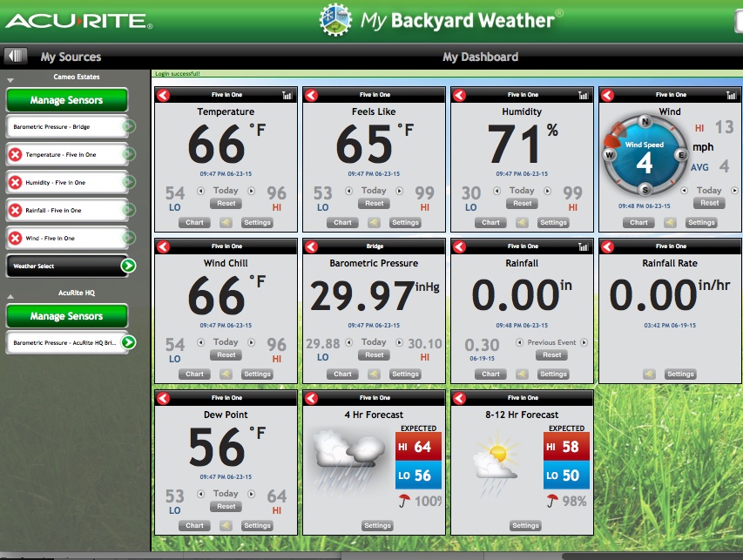
Task: Open Chart for Barometric Pressure widget
Action: pos(342,374)
